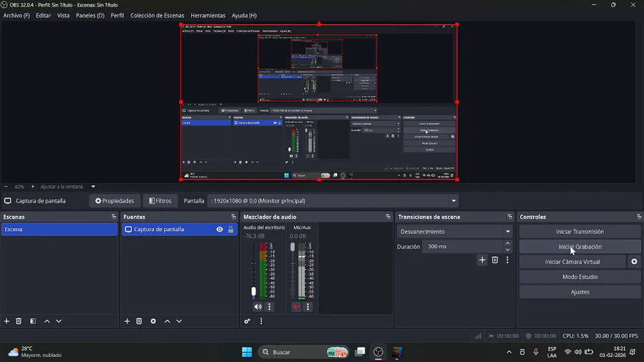
Task: Open Paneles (D) menu
Action: click(90, 15)
